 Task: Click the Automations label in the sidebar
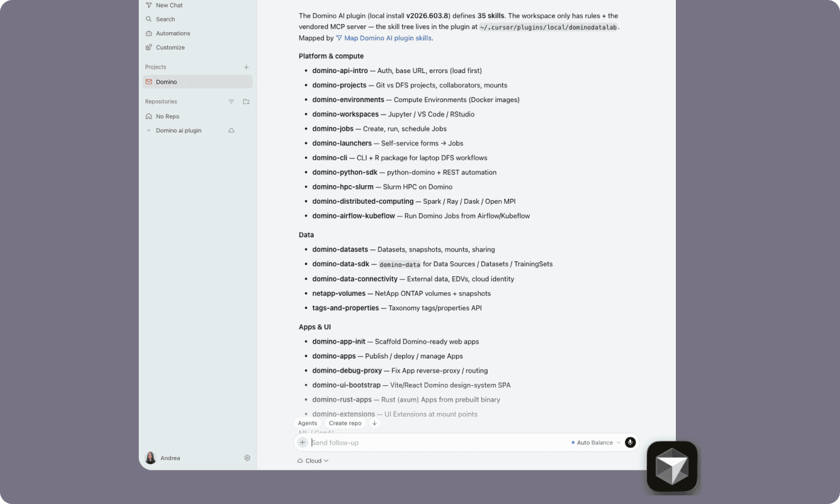click(173, 33)
